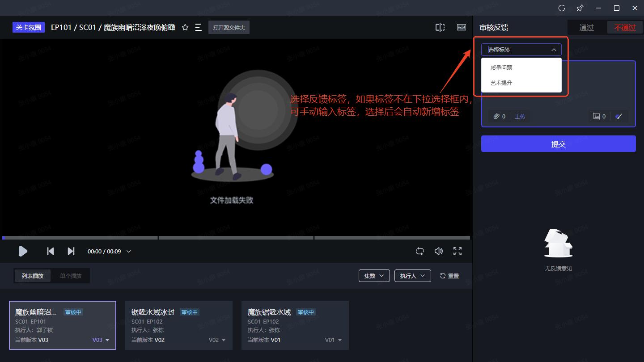Select the 通过 review result
This screenshot has width=644, height=362.
586,27
